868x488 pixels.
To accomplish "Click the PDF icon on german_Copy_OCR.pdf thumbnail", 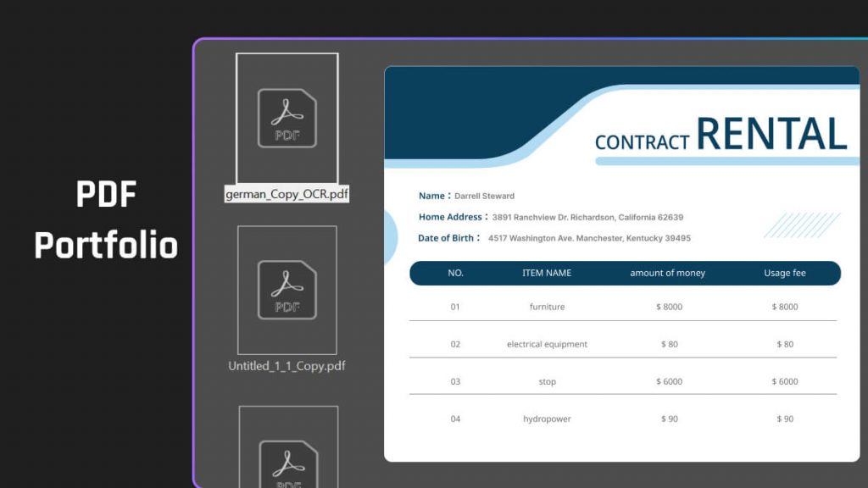I will coord(287,116).
